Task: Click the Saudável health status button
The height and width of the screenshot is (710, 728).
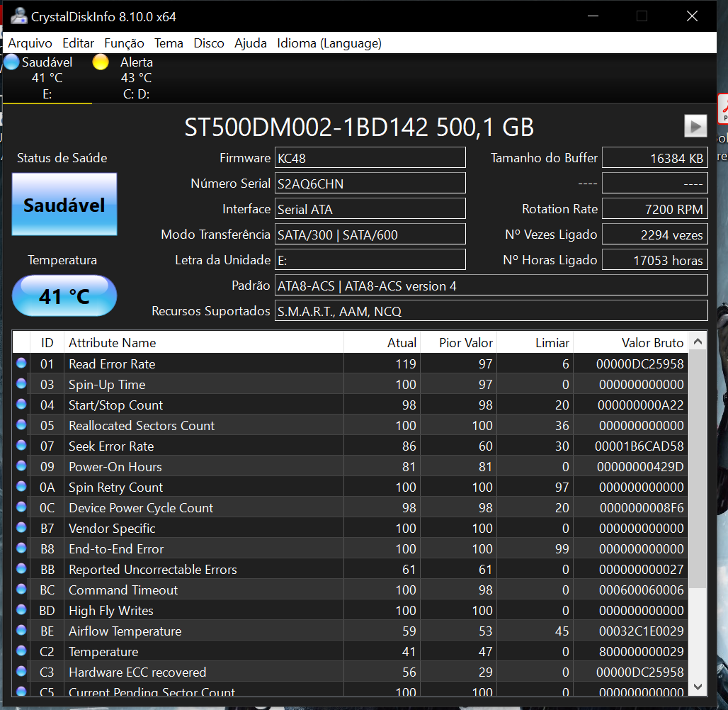Action: [x=64, y=205]
